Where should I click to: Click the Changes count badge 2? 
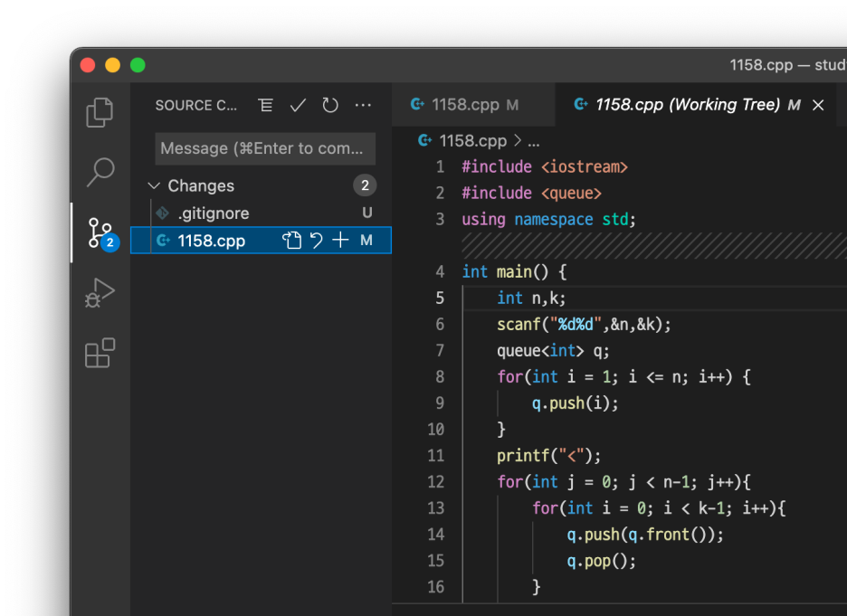365,185
